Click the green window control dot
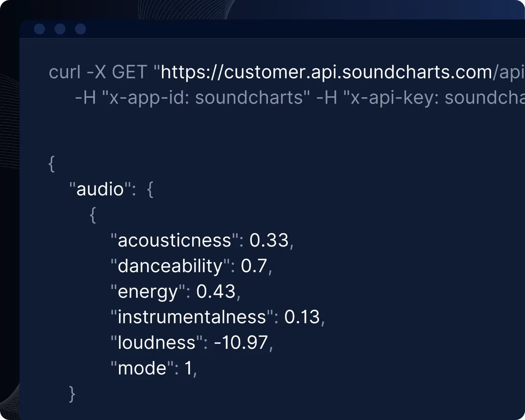Image resolution: width=525 pixels, height=420 pixels. (80, 29)
